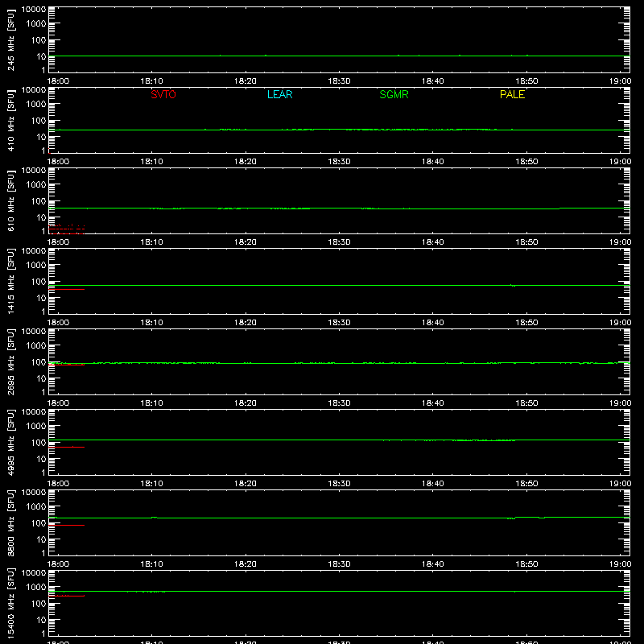Click 18:10 tick label beneath 610 MHz plot

pos(151,242)
